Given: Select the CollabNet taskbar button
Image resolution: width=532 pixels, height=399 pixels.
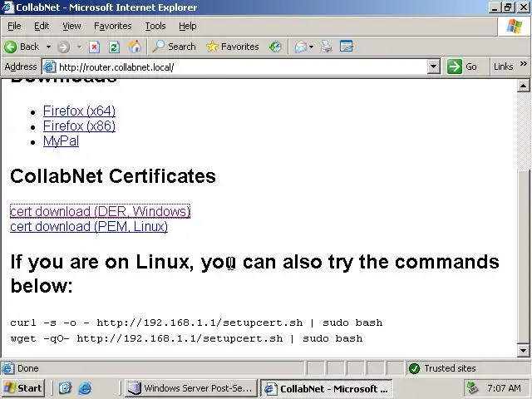Looking at the screenshot, I should pyautogui.click(x=327, y=388).
